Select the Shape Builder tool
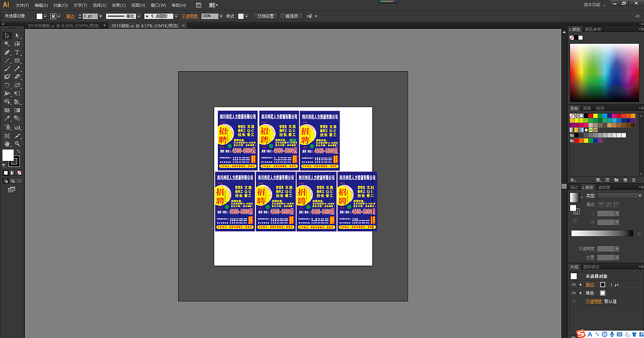644x338 pixels. 7,102
